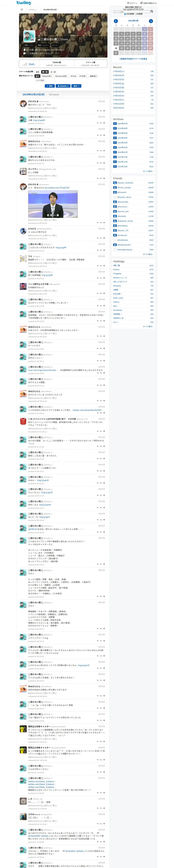Image resolution: width=174 pixels, height=868 pixels.
Task: Reply to tweet posted at 00:00:24
Action: tap(98, 123)
